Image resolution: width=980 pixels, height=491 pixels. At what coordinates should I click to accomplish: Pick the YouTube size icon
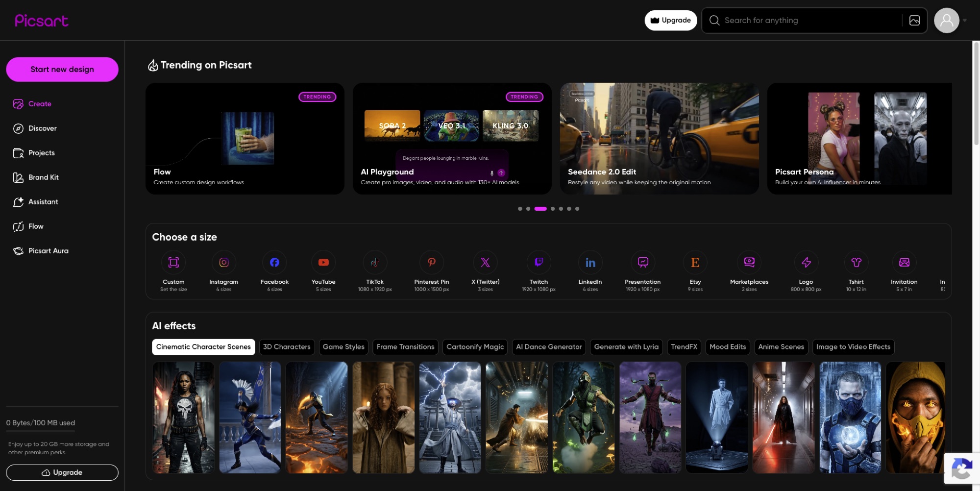(323, 262)
